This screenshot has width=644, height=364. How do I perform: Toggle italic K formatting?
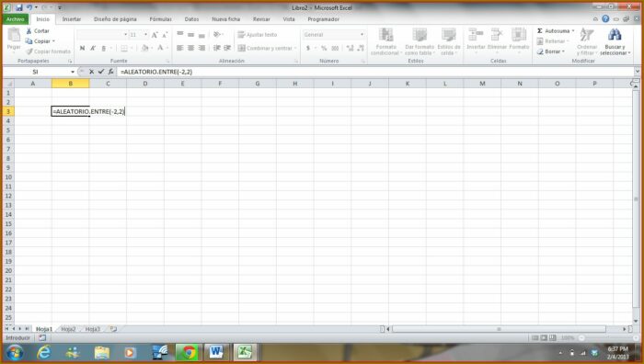tap(93, 48)
